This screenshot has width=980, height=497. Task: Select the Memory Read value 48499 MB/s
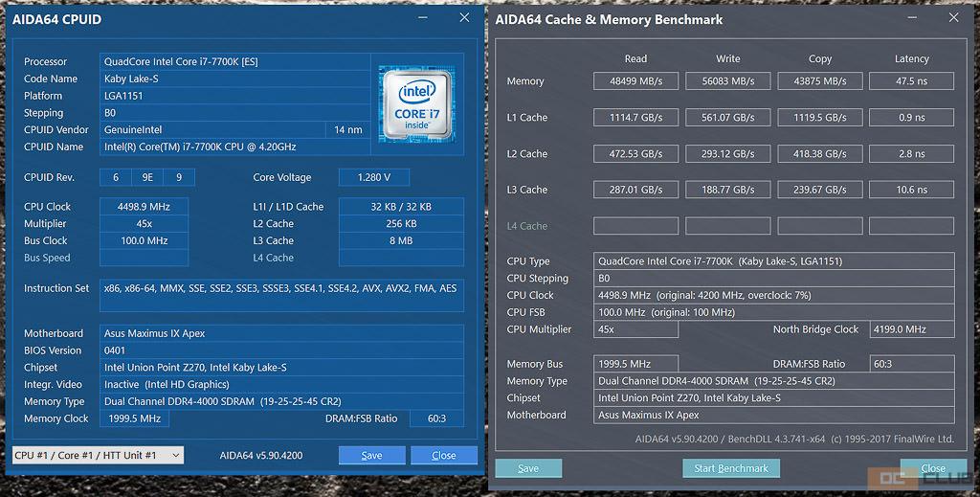pyautogui.click(x=635, y=81)
